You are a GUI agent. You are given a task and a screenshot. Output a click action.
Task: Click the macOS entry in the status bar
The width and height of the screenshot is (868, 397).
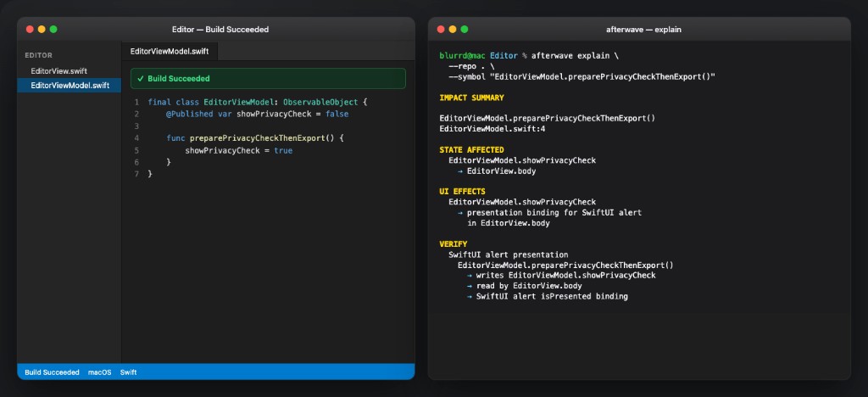(100, 372)
